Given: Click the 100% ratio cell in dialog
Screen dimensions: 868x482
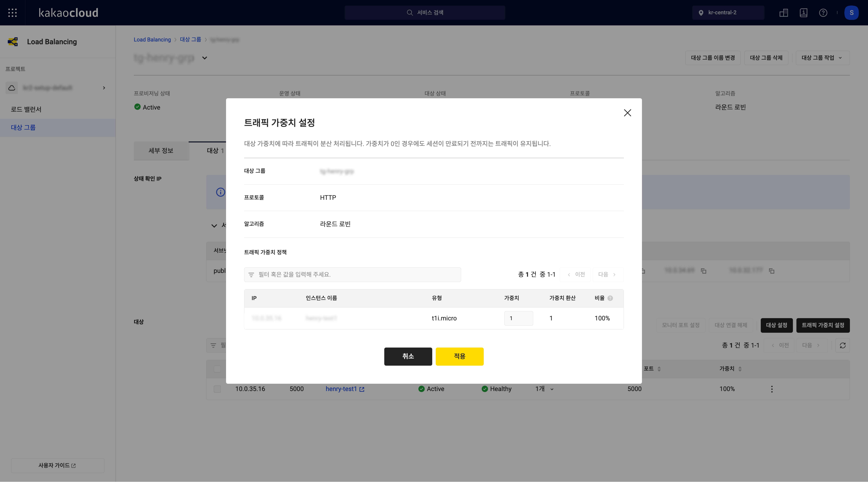Looking at the screenshot, I should point(602,319).
